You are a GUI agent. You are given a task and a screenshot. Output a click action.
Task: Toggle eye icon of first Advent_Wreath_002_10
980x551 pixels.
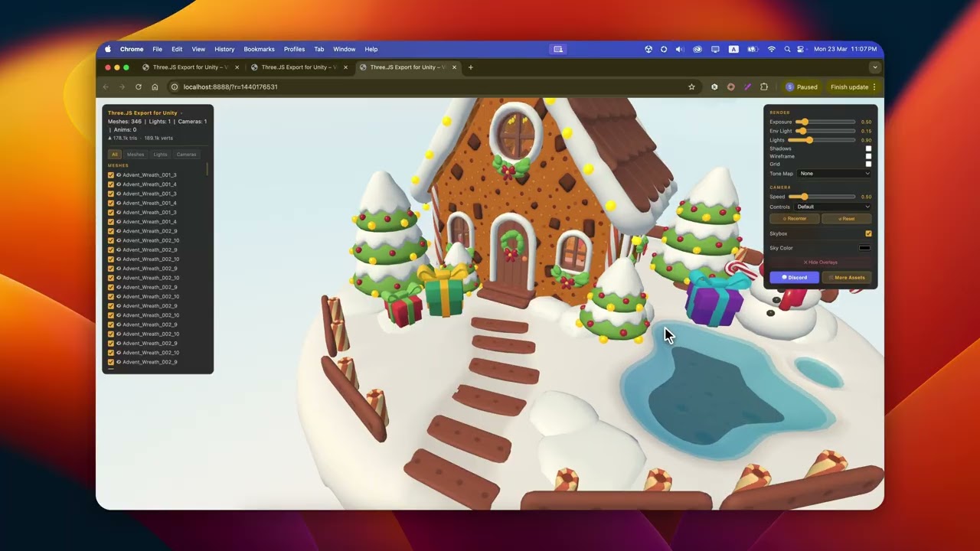click(x=119, y=240)
